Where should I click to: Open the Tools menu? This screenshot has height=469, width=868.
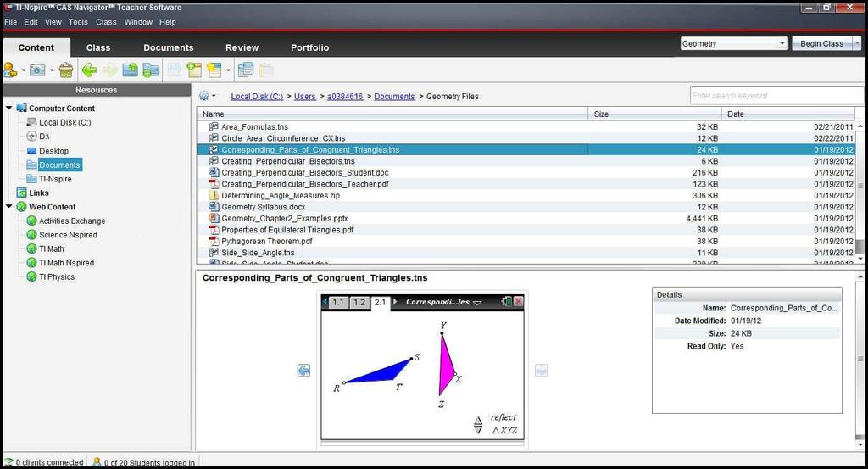point(78,22)
